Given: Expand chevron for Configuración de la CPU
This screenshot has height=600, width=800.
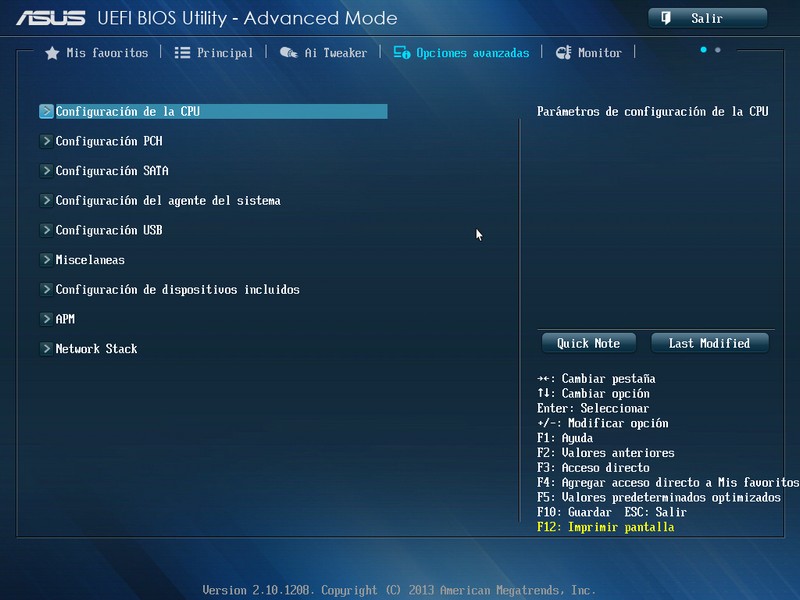Looking at the screenshot, I should 46,111.
